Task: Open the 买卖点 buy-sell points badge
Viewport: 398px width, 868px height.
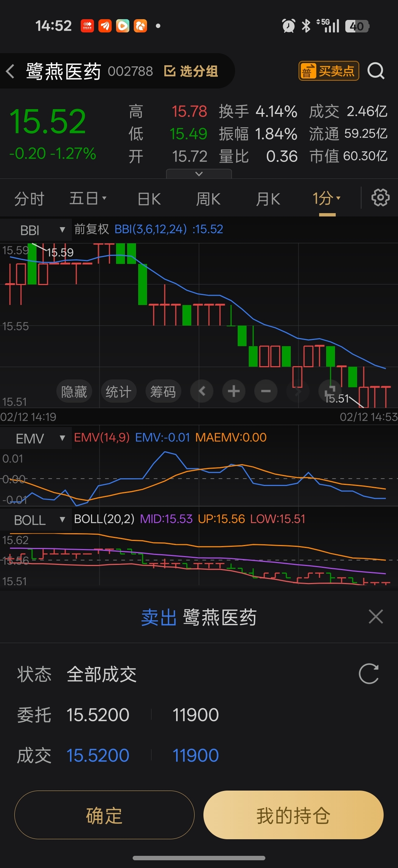Action: [328, 71]
